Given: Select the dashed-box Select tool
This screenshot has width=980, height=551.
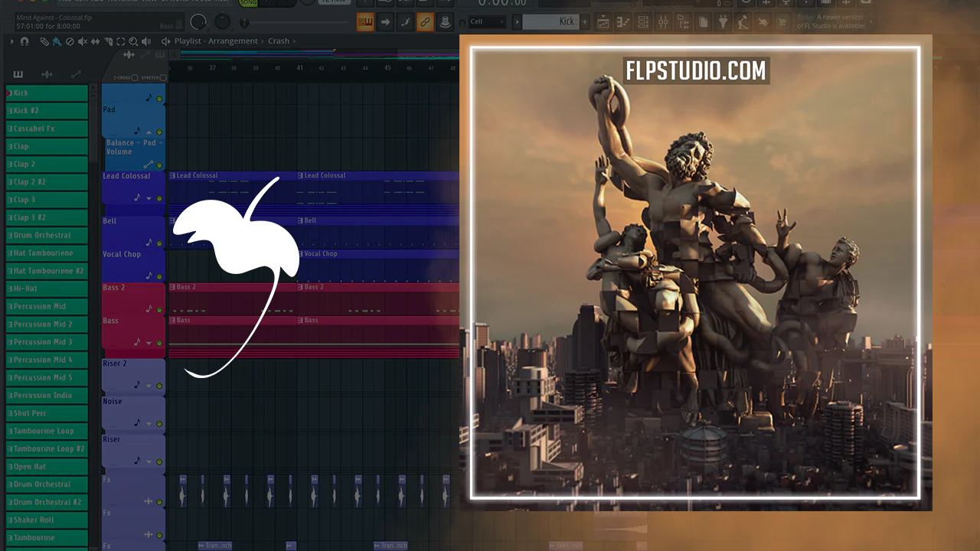Looking at the screenshot, I should [121, 41].
